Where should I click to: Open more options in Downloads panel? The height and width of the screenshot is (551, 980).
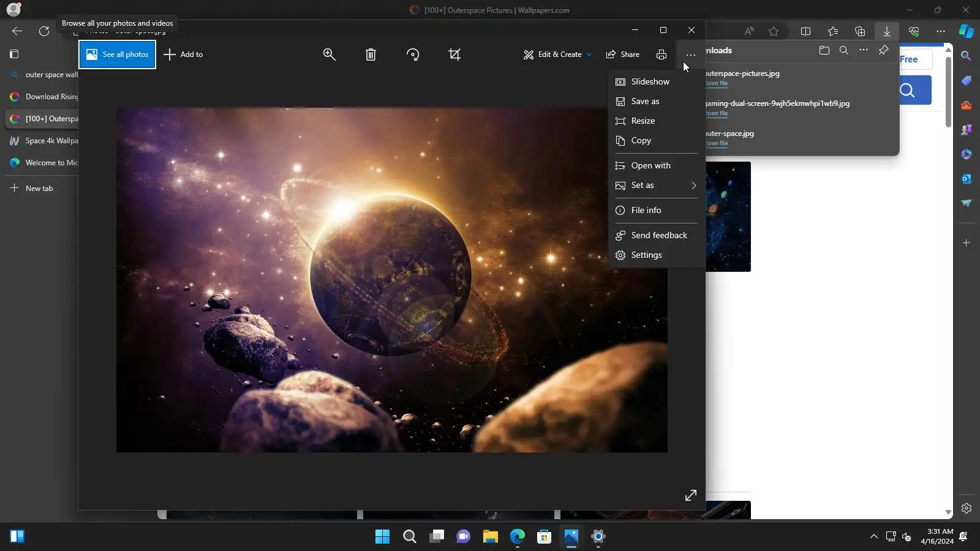(x=864, y=50)
